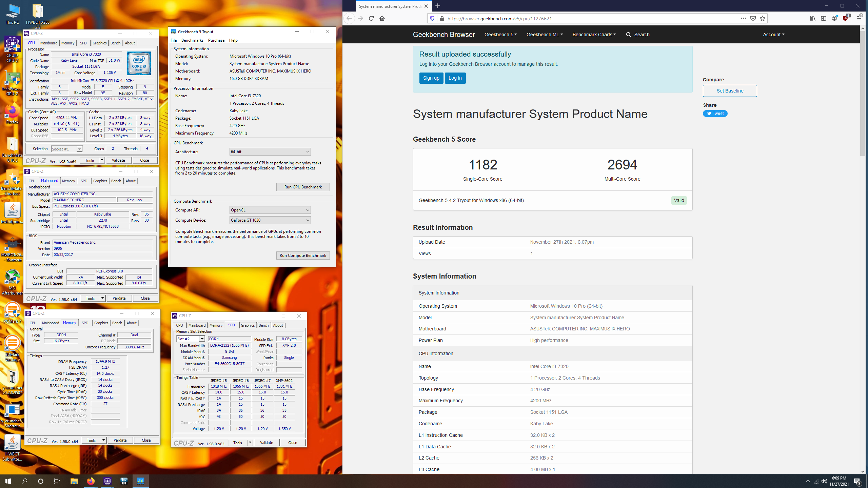Open the Compute API OpenCL dropdown
Screen dimensions: 868x488
(270, 210)
